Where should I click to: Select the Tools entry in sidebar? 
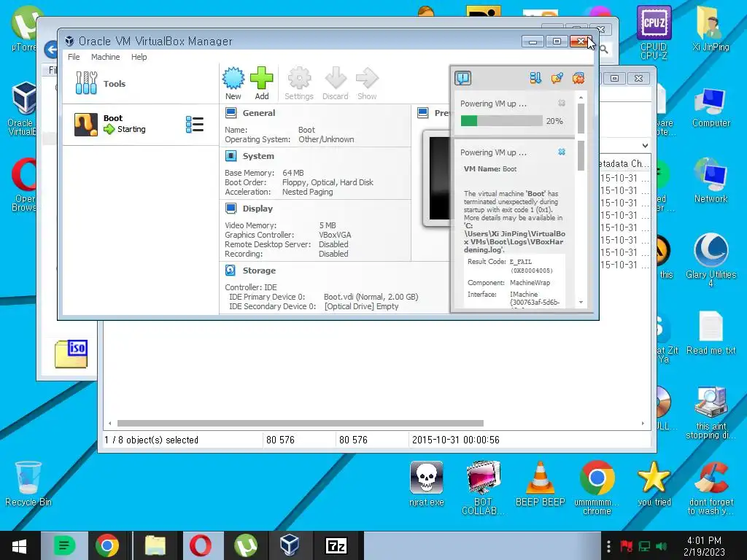[141, 83]
